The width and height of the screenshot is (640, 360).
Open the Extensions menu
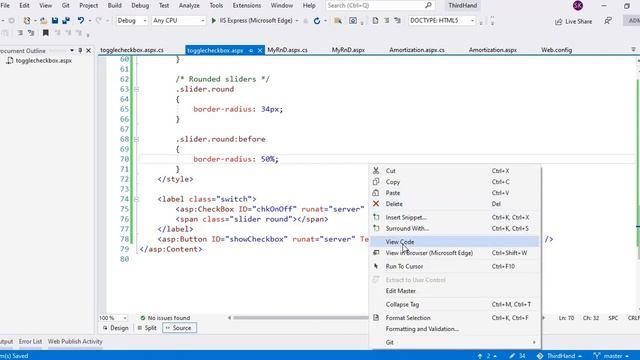247,5
